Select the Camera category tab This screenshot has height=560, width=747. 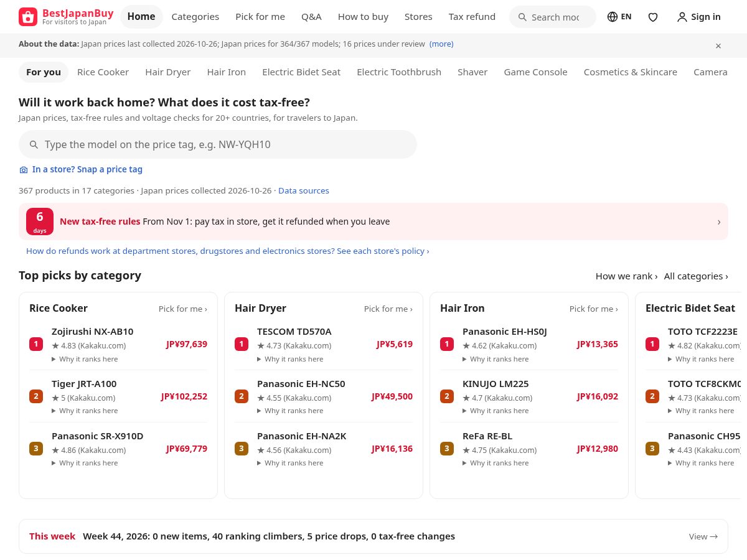click(x=710, y=72)
